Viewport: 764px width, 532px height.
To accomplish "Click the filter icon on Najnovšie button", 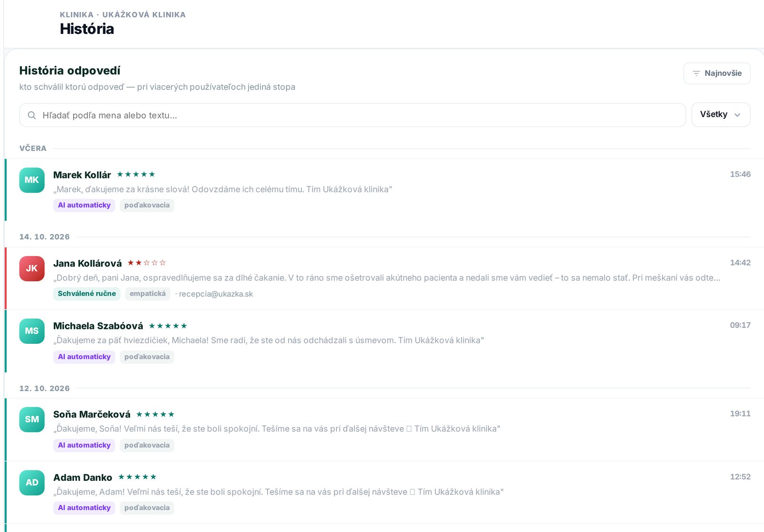I will click(696, 74).
